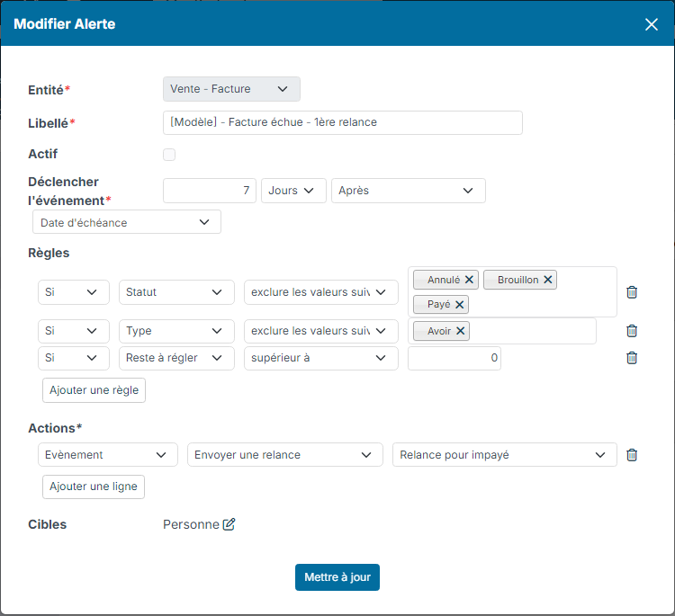
Task: Open the operator dropdown in Statut row
Action: click(320, 292)
